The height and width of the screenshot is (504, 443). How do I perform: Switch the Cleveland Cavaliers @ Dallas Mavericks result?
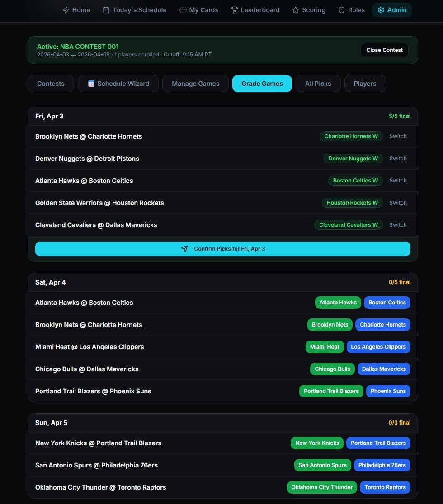tap(398, 225)
